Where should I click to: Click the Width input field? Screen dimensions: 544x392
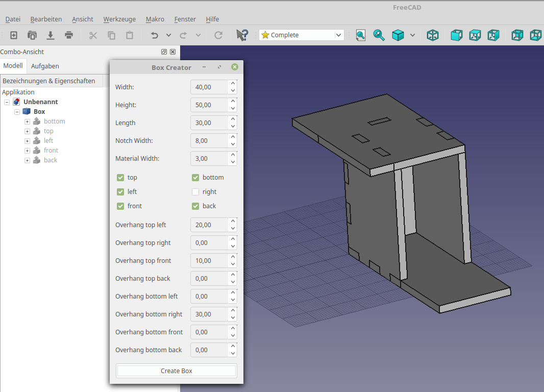point(209,87)
